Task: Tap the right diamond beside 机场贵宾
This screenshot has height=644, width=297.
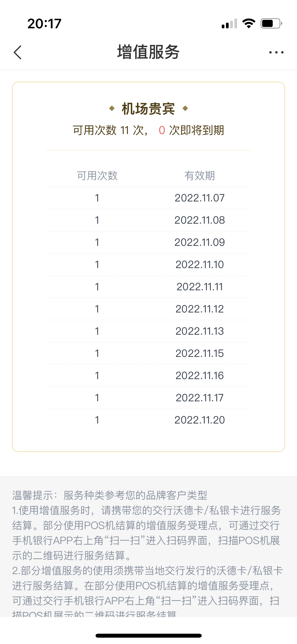Action: click(185, 108)
